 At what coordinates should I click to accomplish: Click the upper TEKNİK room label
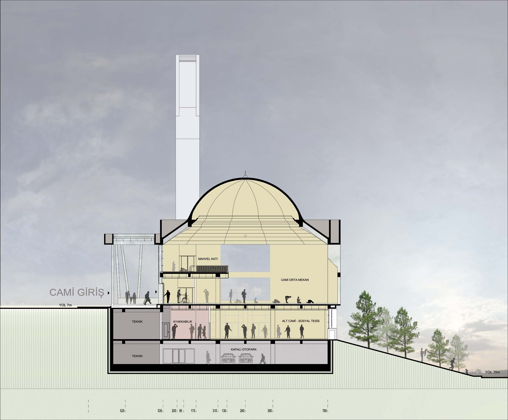pos(137,321)
